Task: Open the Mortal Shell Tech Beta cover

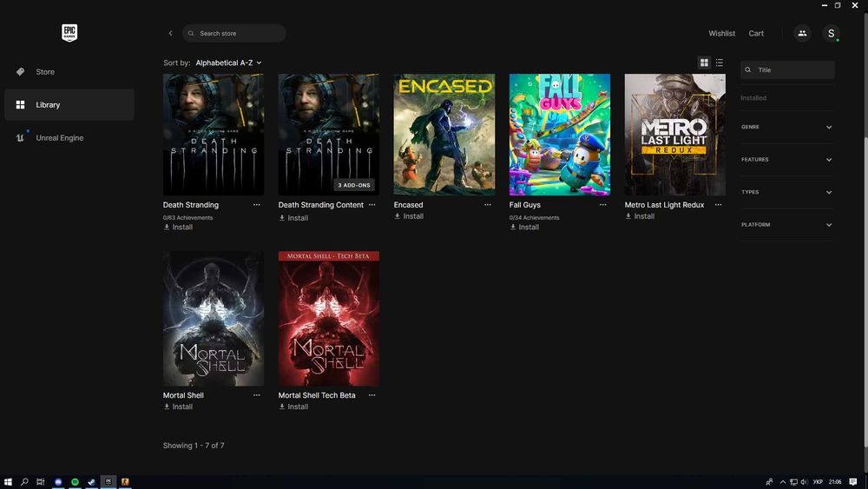Action: click(x=329, y=319)
